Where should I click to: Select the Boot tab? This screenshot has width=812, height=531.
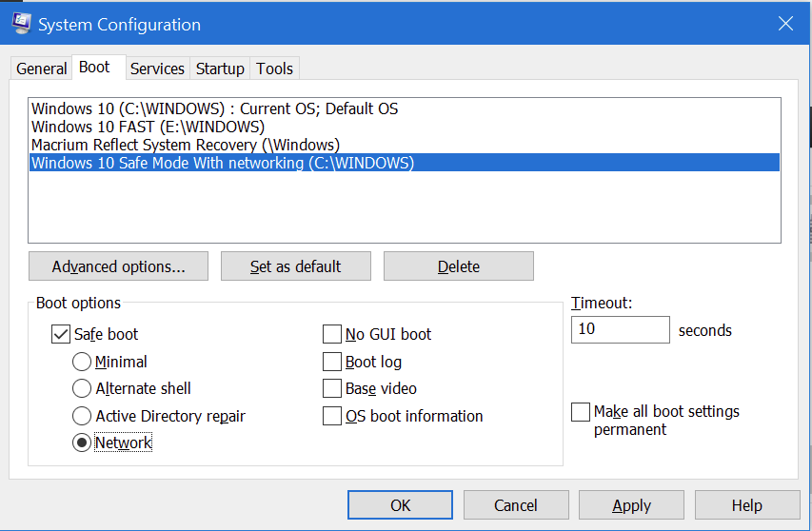point(98,68)
